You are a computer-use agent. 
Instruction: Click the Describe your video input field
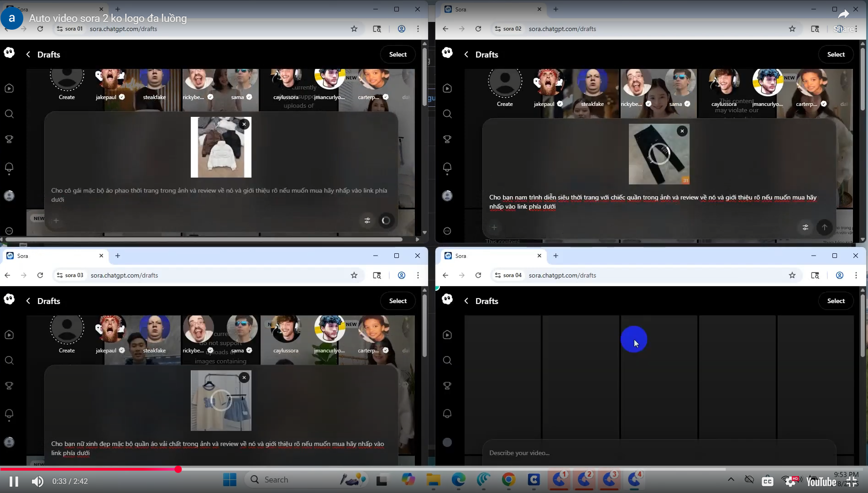coord(657,453)
